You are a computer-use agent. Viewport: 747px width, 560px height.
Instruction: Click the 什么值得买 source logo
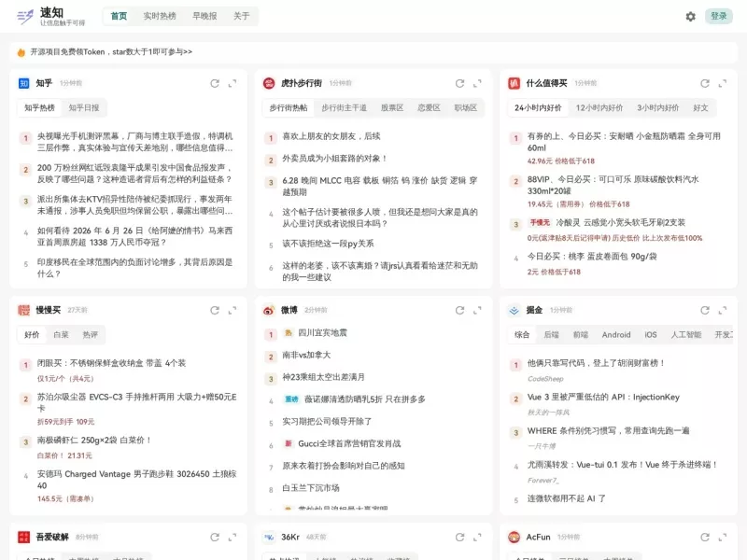[x=514, y=83]
